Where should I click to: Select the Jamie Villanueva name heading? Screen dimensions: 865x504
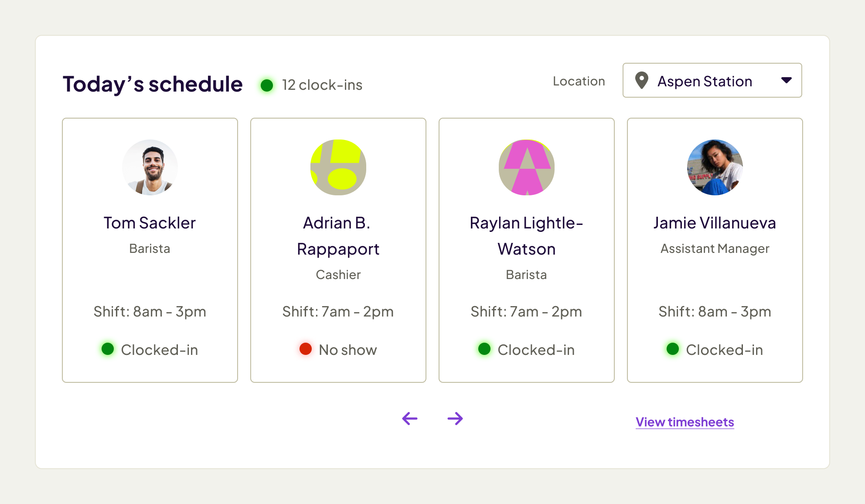pyautogui.click(x=715, y=223)
